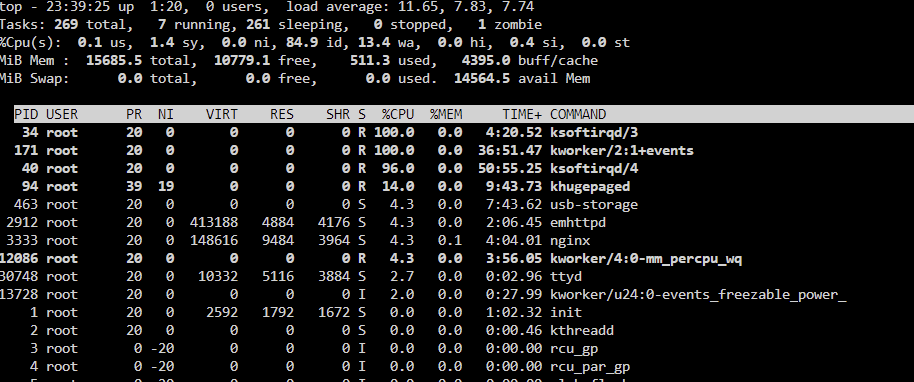Select the ttyd command text

click(566, 277)
